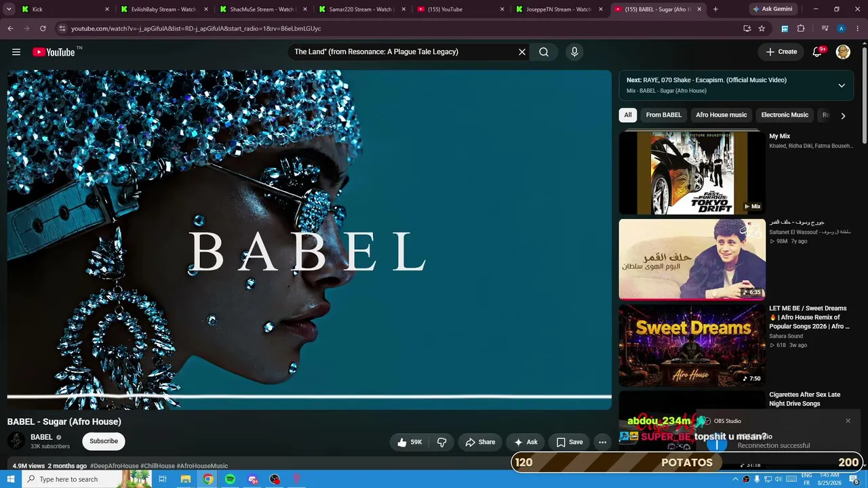The width and height of the screenshot is (868, 488).
Task: Ask about this video
Action: pyautogui.click(x=526, y=442)
